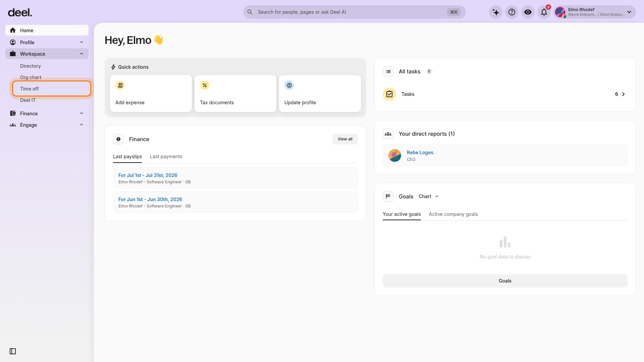Viewport: 644px width, 362px height.
Task: Open the Tax documents card
Action: pos(235,94)
